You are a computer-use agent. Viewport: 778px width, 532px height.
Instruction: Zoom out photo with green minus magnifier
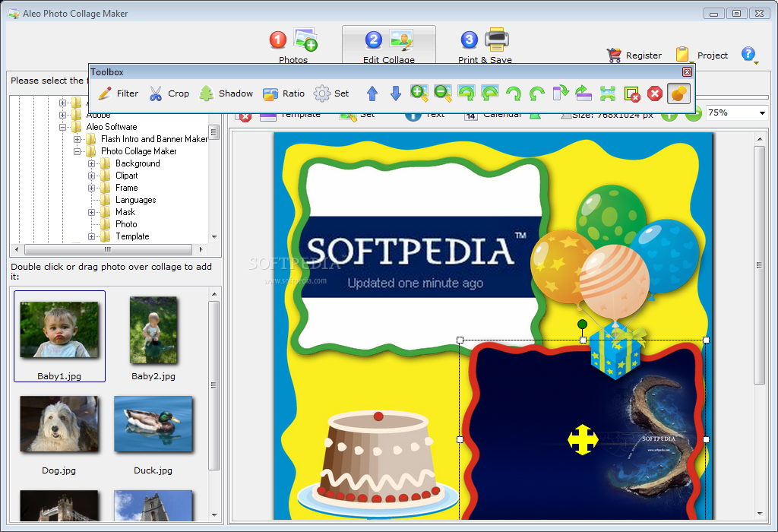[443, 93]
